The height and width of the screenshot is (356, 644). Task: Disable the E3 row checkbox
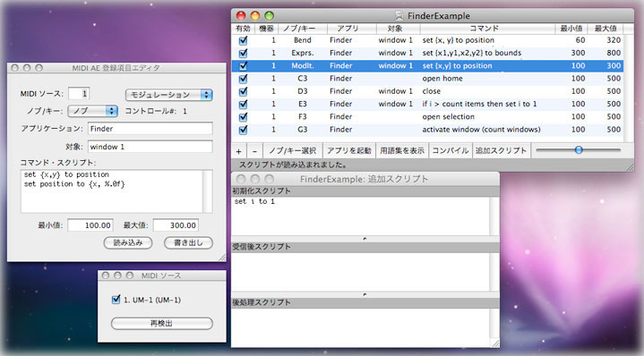tap(243, 104)
